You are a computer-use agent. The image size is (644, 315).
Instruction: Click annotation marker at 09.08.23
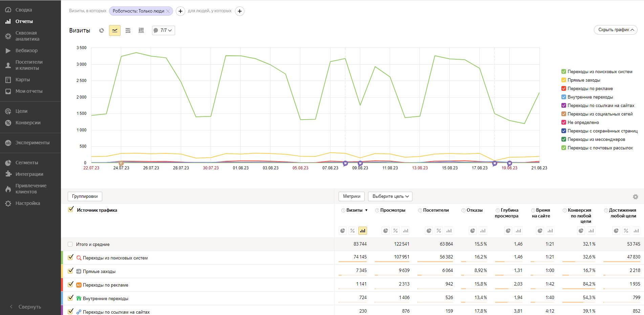coord(360,163)
